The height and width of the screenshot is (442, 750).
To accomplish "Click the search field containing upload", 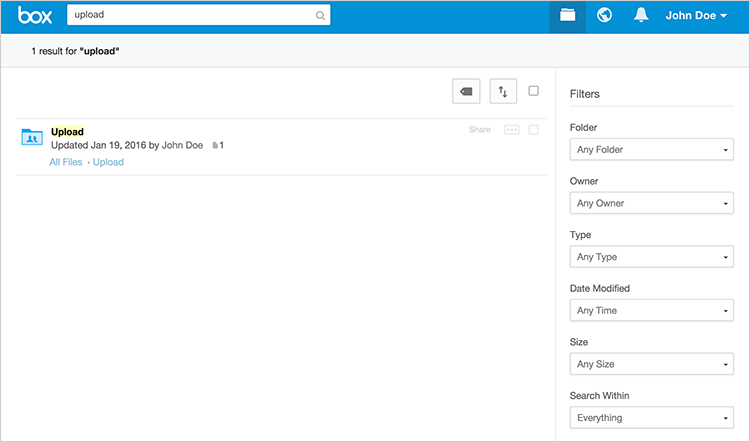I will pos(199,15).
